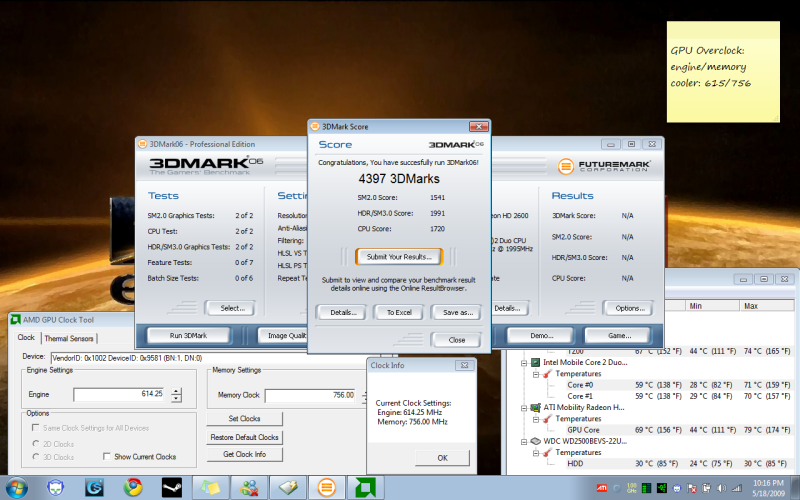Export score with To Excel button
Viewport: 800px width, 500px height.
point(399,312)
